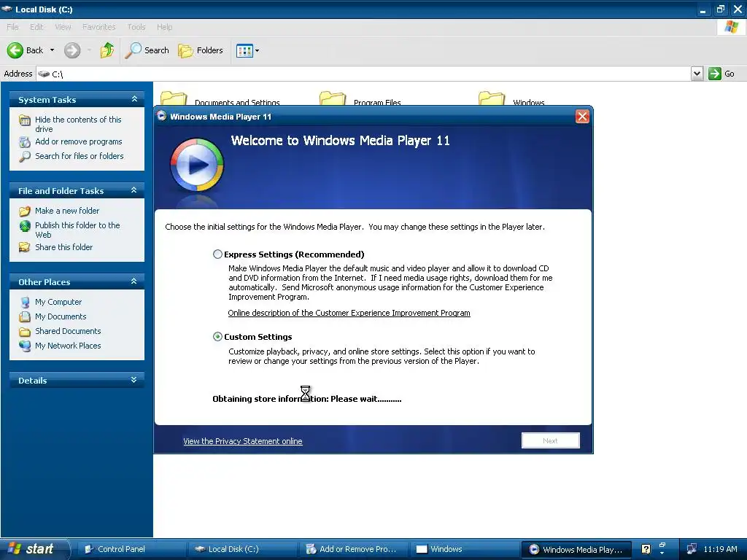Expand the address bar dropdown
Image resolution: width=747 pixels, height=560 pixels.
coord(697,74)
